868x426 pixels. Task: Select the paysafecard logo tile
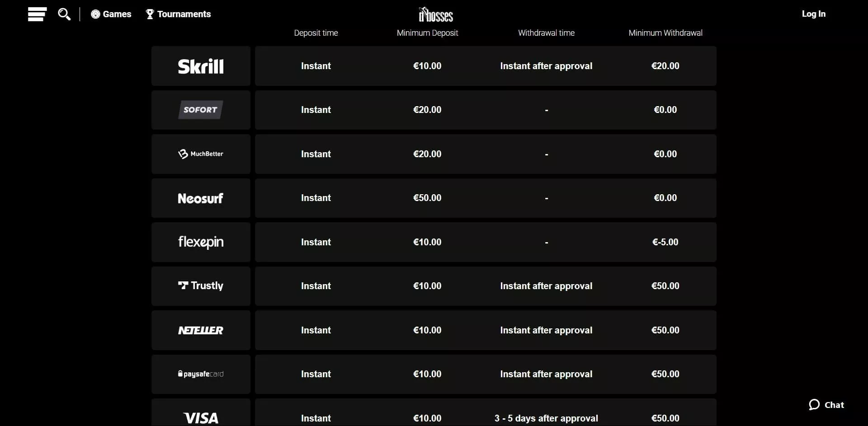click(x=201, y=374)
